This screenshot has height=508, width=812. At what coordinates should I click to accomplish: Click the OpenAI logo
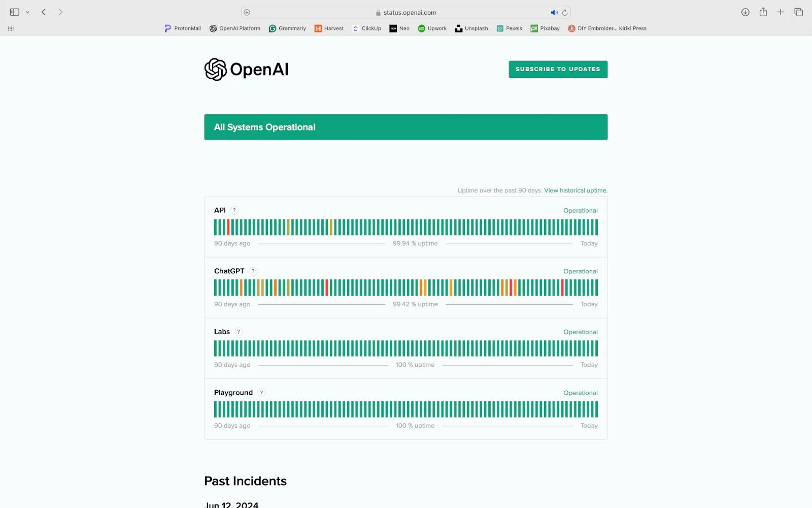246,70
